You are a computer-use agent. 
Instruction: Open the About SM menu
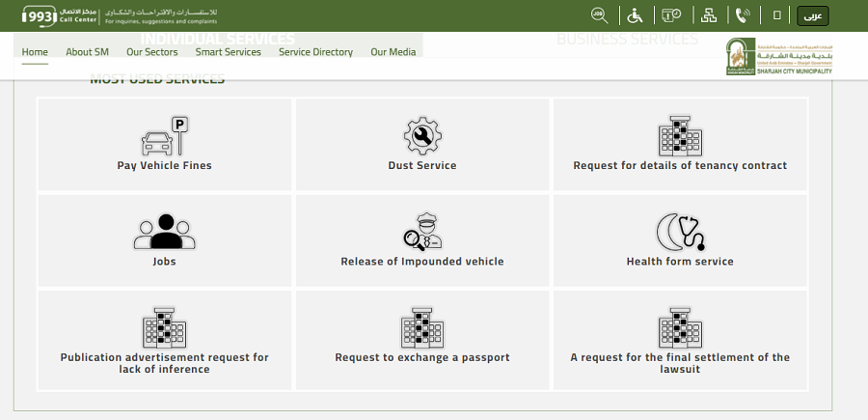87,52
